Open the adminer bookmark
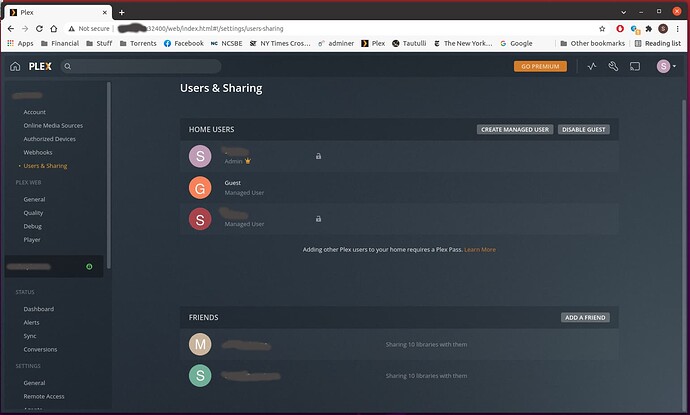Image resolution: width=690 pixels, height=415 pixels. coord(336,43)
